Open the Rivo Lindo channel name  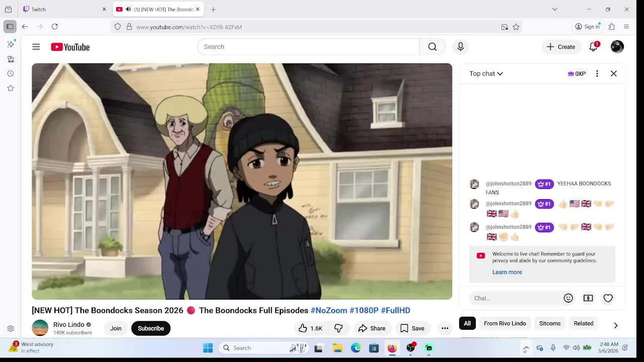69,324
